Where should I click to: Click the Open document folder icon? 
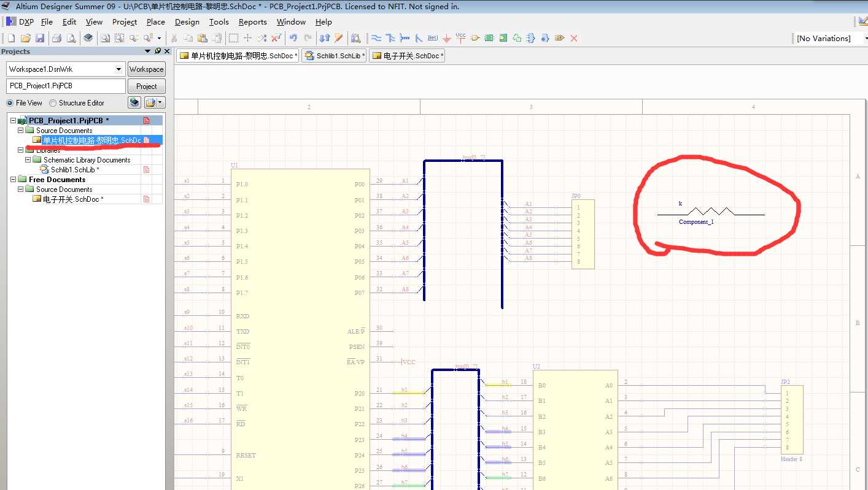pyautogui.click(x=26, y=38)
